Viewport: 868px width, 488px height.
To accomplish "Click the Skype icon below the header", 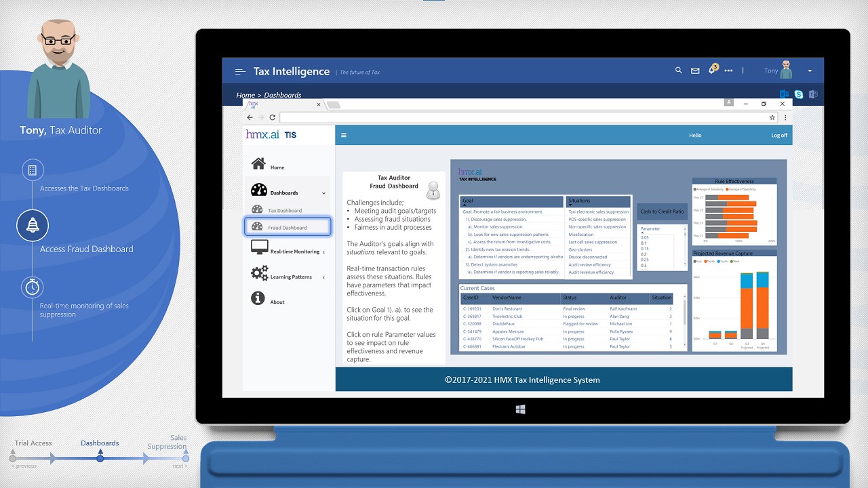I will [x=799, y=95].
